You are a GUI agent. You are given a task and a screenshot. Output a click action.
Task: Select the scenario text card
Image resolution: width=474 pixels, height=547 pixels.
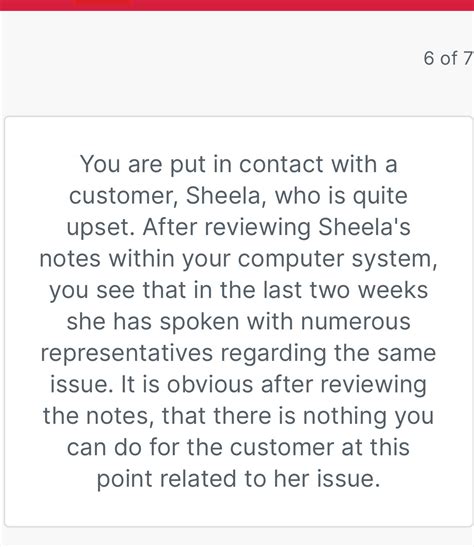coord(239,321)
